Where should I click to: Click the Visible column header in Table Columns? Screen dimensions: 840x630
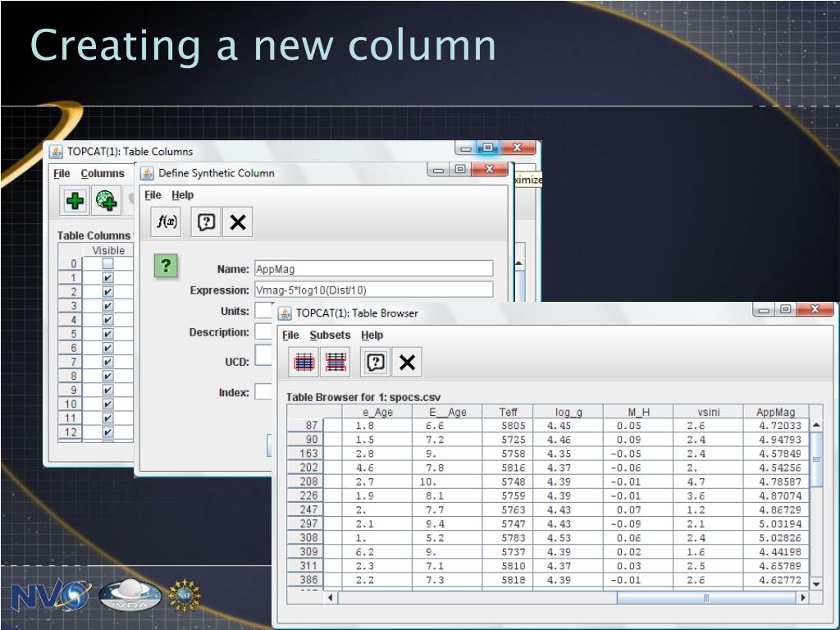click(x=108, y=251)
